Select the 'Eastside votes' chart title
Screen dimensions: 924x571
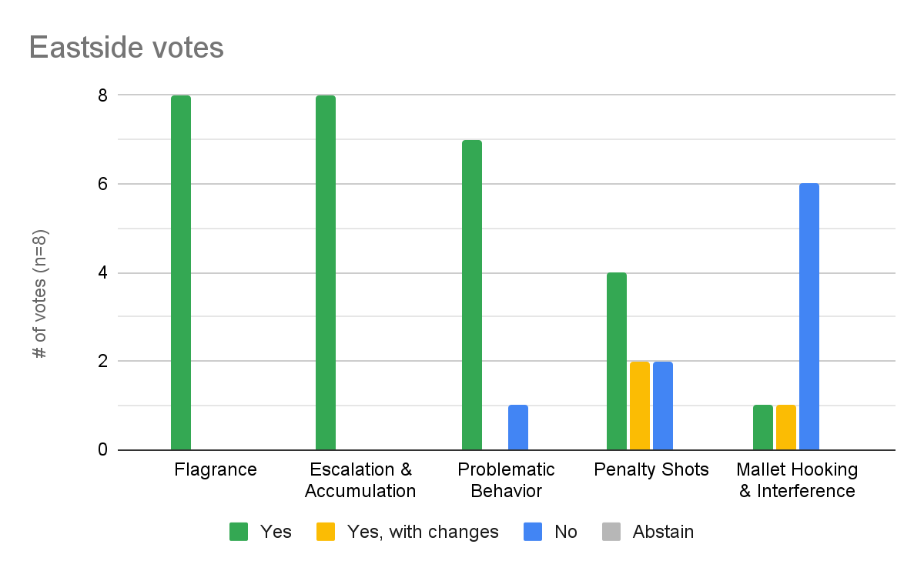(x=126, y=48)
